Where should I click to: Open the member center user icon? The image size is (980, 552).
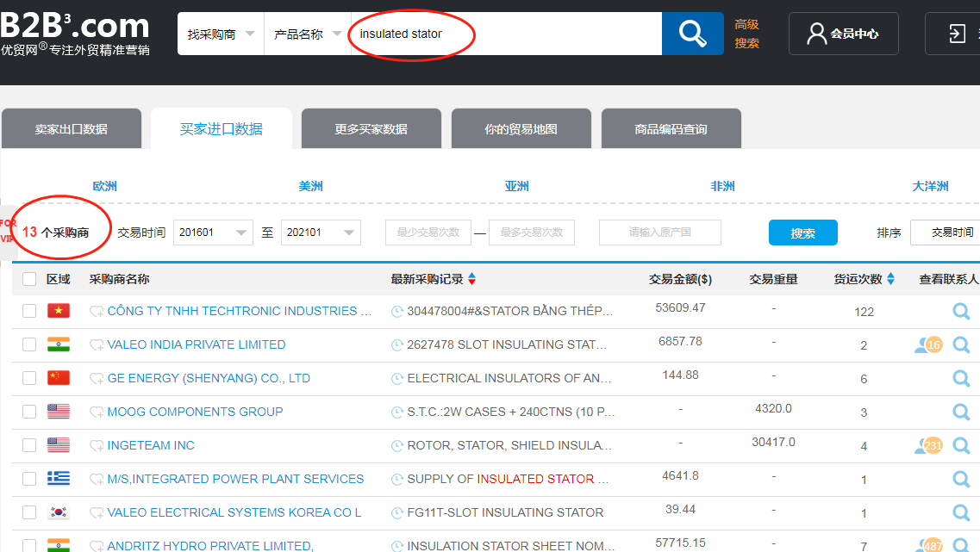pos(816,34)
